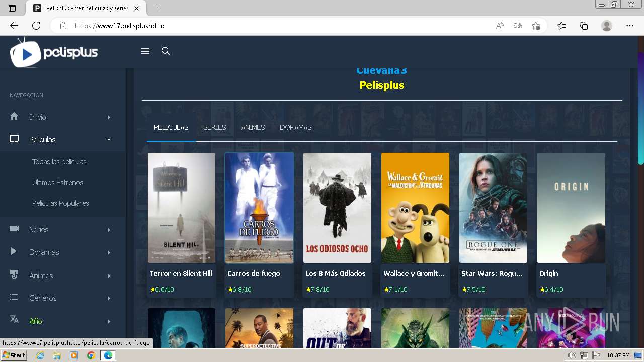Click the 7.5/10 rating text
Screen dimensions: 644x362
(x=475, y=290)
